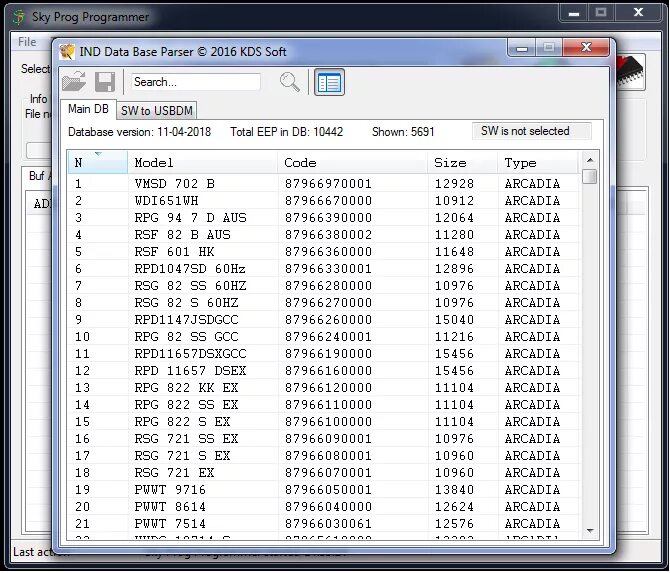
Task: Minimize the IND Data Base Parser window
Action: point(522,48)
